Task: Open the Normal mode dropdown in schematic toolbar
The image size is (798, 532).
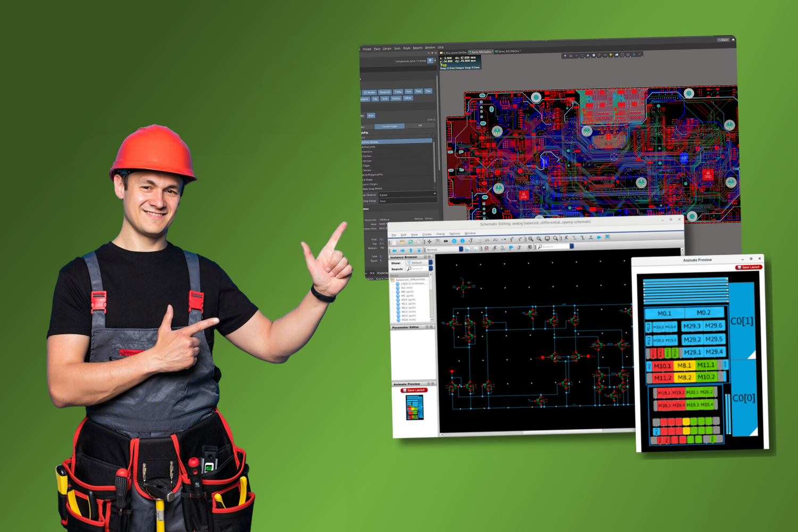Action: (444, 249)
